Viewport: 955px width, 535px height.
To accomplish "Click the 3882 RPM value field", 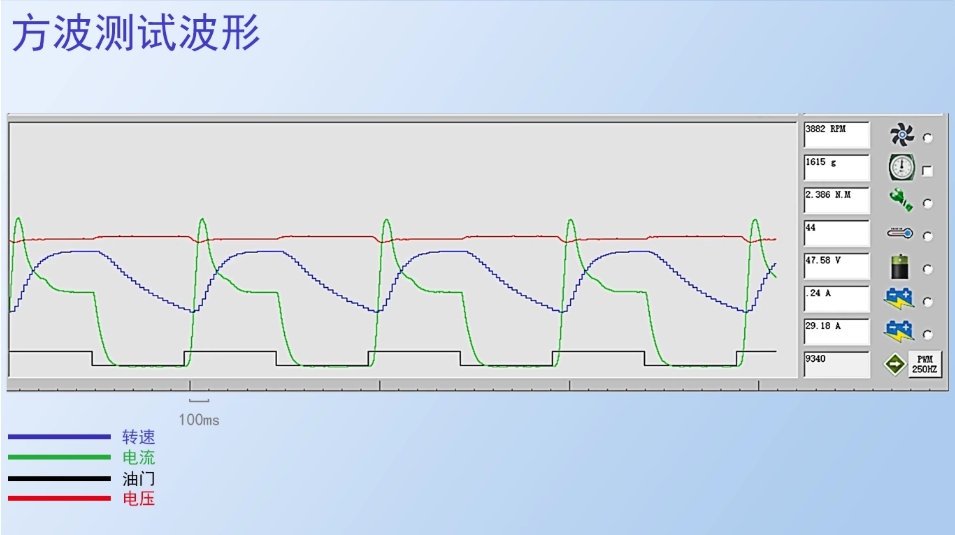I will click(836, 135).
